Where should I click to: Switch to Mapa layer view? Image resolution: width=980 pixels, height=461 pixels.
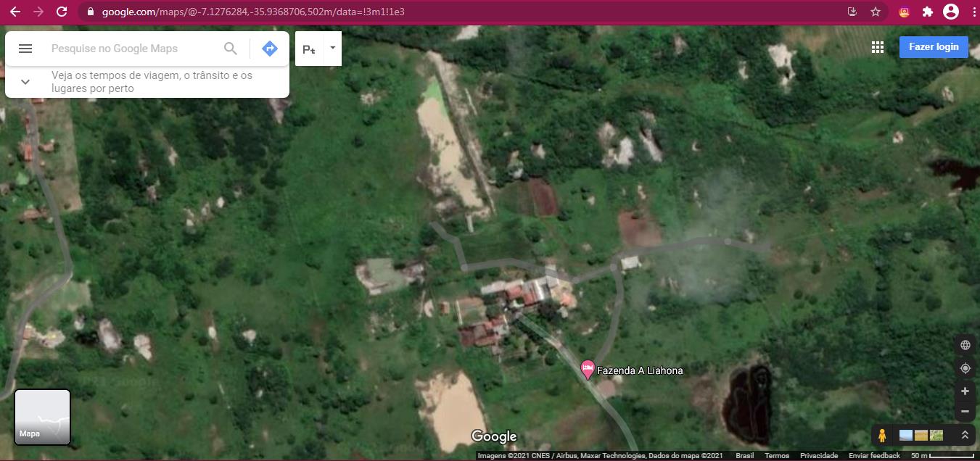point(43,417)
